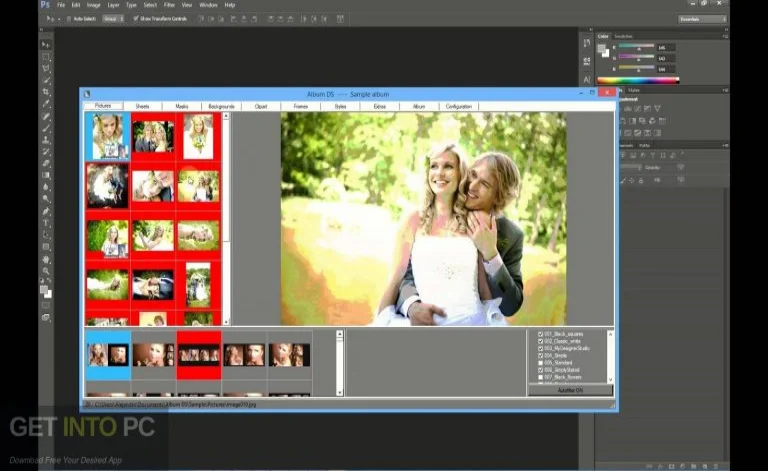Click the Autofilter ON button
Screen dimensions: 768x471
click(x=570, y=391)
